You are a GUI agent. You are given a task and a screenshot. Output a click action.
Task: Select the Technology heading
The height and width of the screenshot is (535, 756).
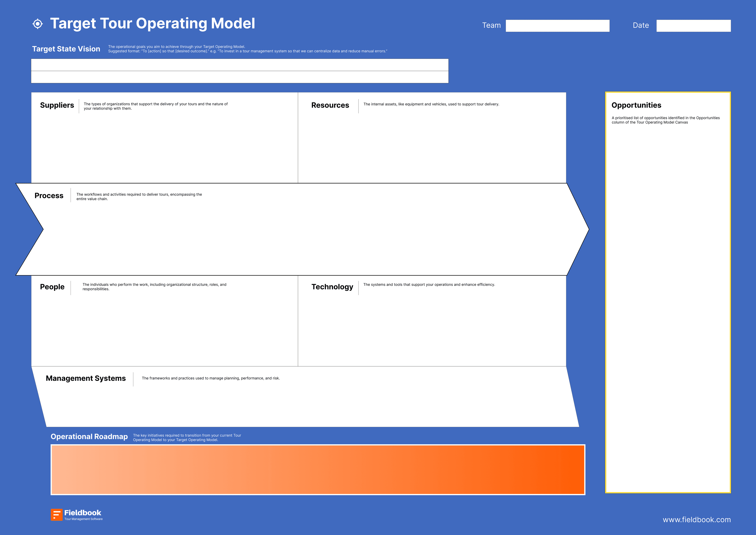click(x=332, y=287)
